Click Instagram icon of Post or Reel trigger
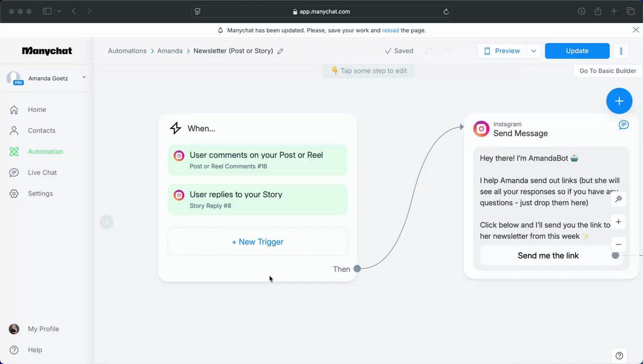Image resolution: width=643 pixels, height=364 pixels. tap(179, 156)
